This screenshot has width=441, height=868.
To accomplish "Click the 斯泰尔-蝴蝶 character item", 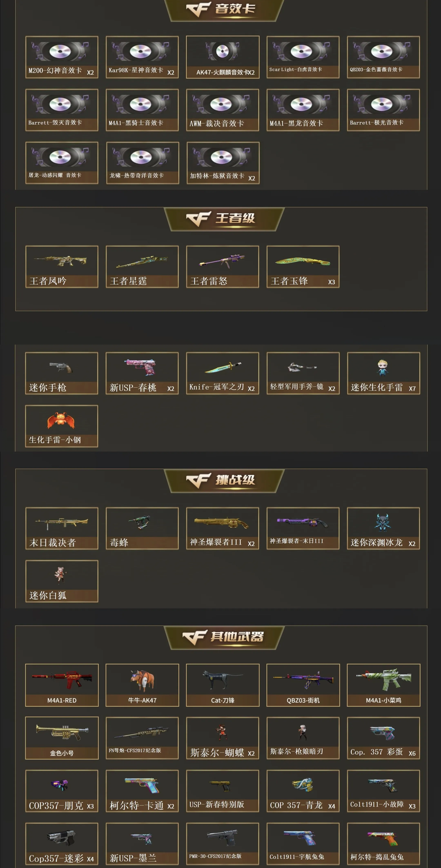I will (223, 738).
